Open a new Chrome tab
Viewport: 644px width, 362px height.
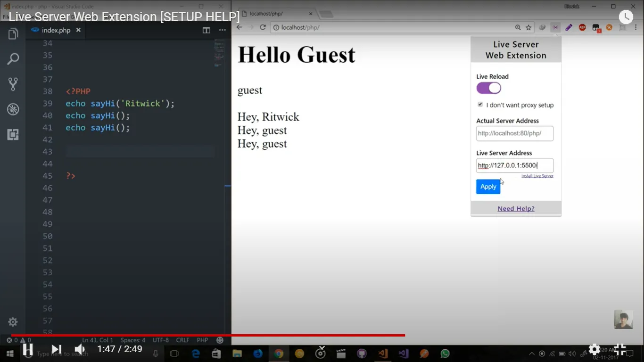[x=326, y=14]
